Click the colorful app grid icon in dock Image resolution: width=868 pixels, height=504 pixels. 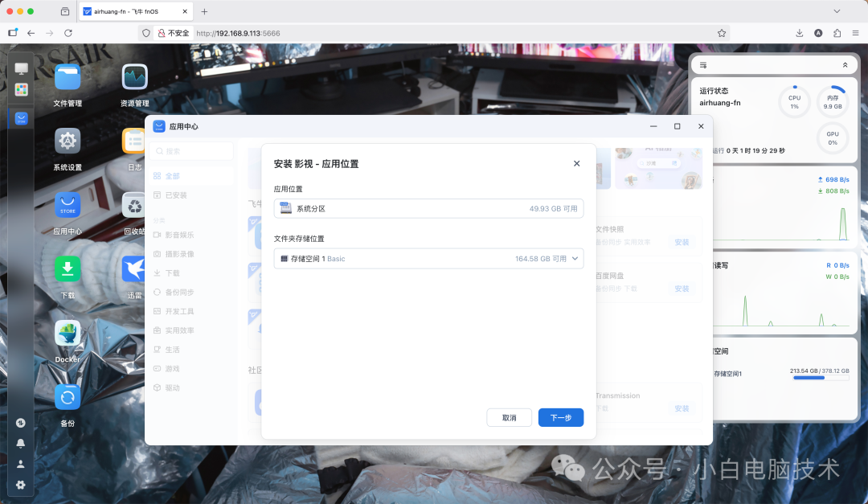(21, 90)
